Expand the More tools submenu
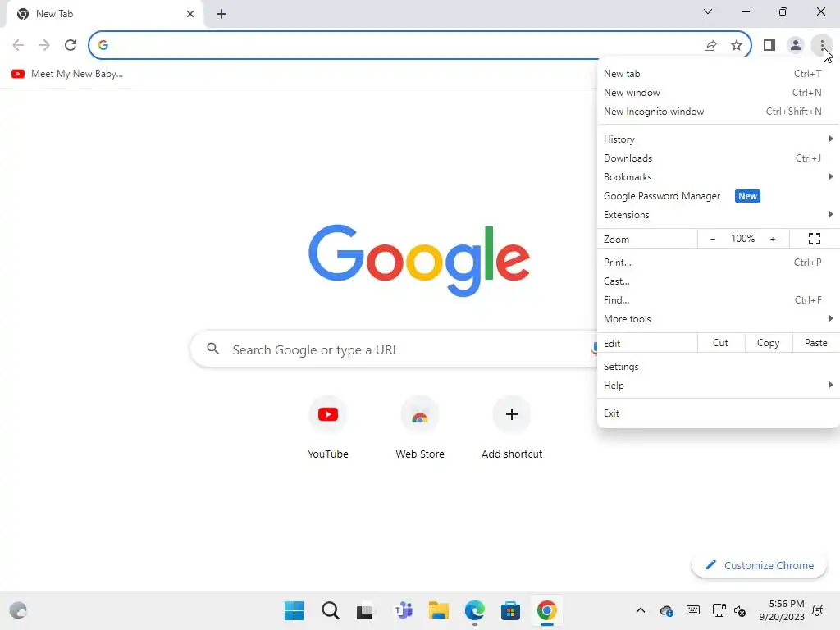 tap(718, 319)
